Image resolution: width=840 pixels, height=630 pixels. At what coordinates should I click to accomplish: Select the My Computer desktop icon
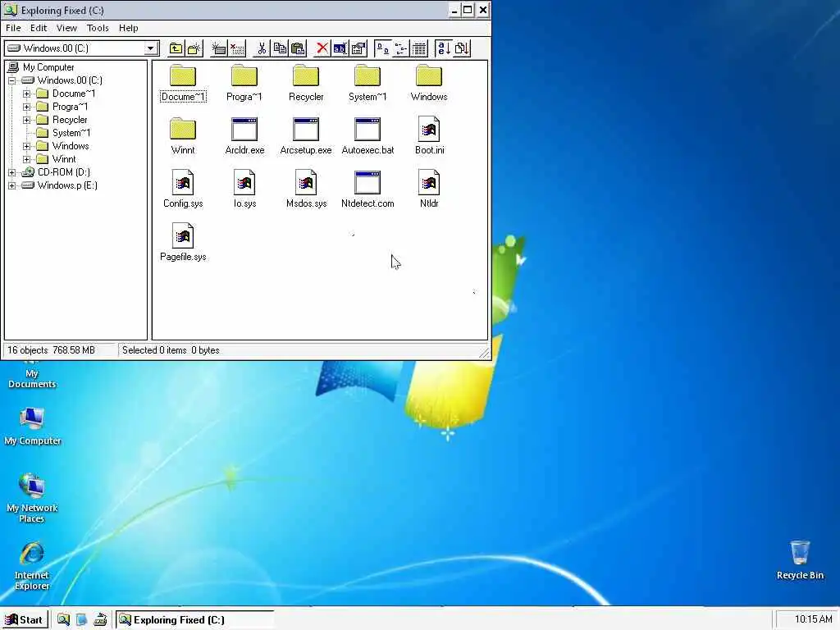(x=32, y=426)
